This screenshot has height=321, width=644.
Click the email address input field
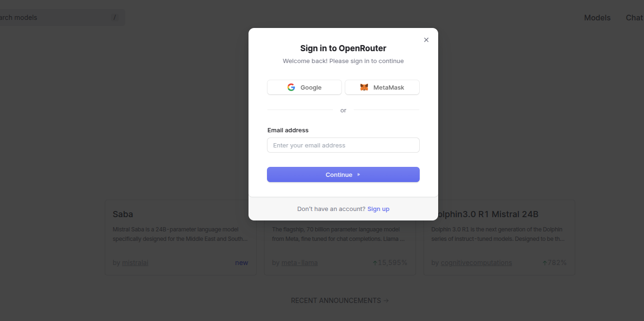click(343, 145)
